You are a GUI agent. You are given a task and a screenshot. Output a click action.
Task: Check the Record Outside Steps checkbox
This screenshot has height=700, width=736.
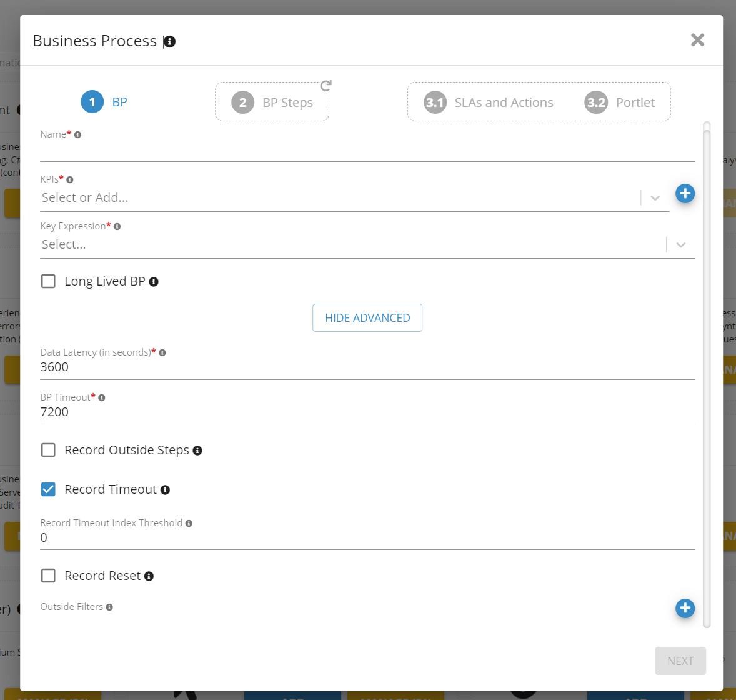(48, 450)
